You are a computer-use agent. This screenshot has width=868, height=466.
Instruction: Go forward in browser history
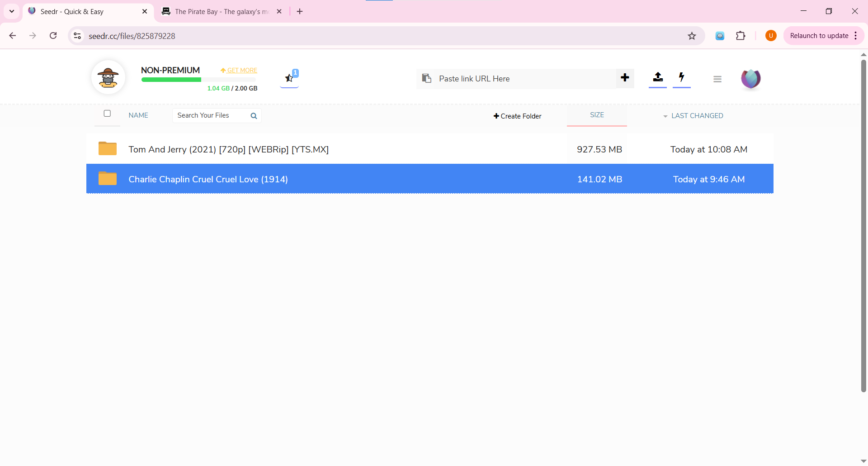click(x=33, y=36)
